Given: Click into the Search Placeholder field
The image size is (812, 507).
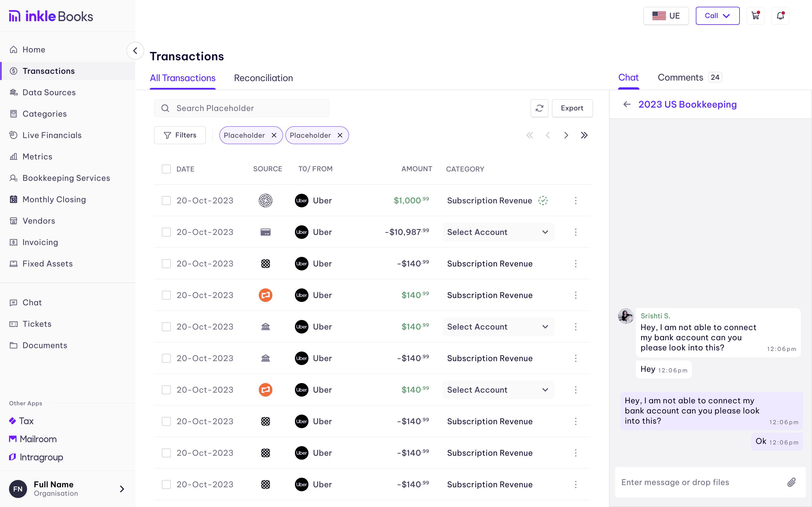Looking at the screenshot, I should tap(242, 108).
